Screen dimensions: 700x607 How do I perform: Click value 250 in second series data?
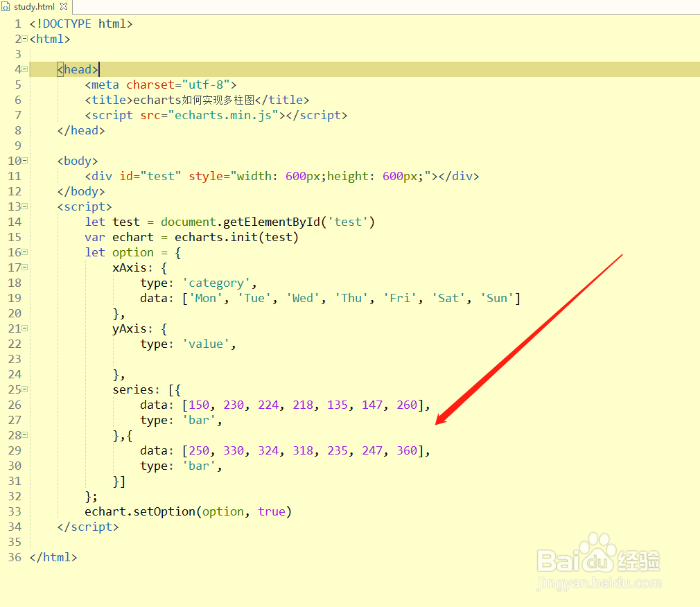point(199,451)
